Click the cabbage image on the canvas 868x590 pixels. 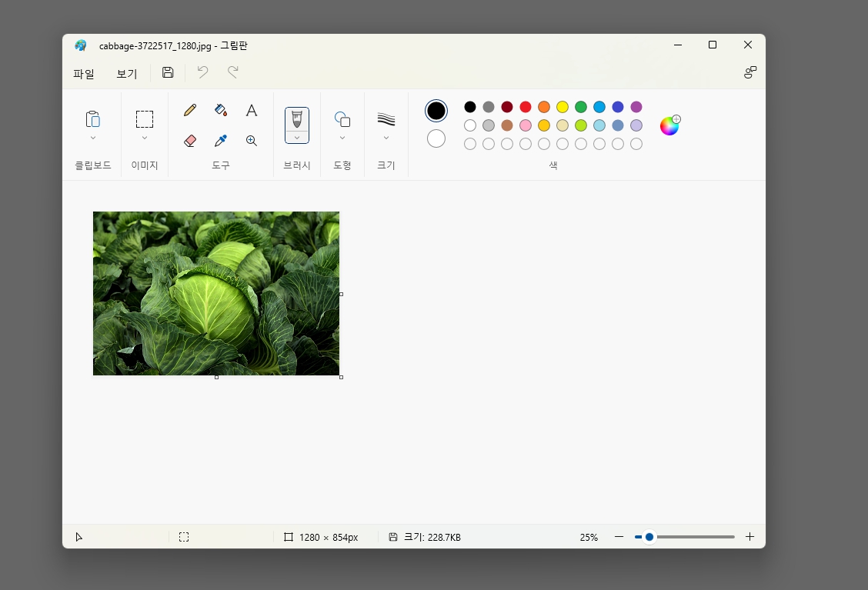[216, 293]
